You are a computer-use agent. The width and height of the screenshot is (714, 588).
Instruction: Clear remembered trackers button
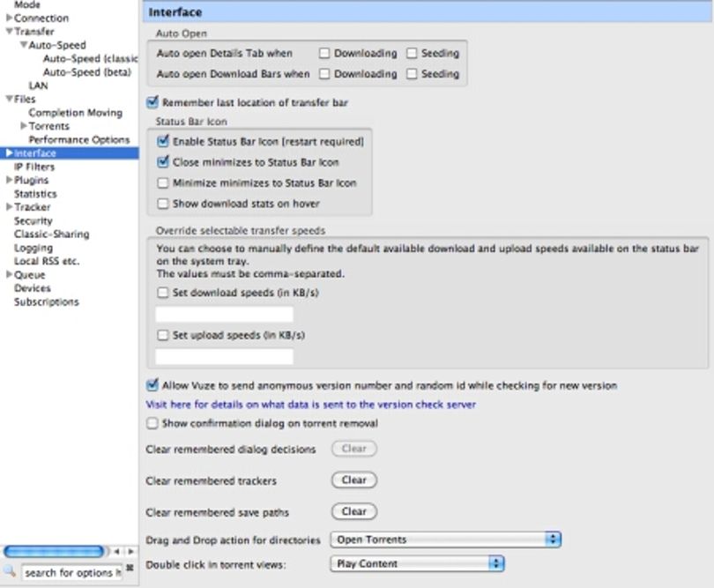click(x=353, y=480)
